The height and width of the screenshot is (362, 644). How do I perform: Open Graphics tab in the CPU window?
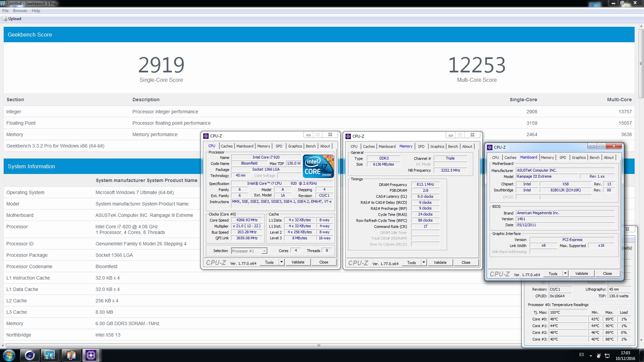coord(295,146)
